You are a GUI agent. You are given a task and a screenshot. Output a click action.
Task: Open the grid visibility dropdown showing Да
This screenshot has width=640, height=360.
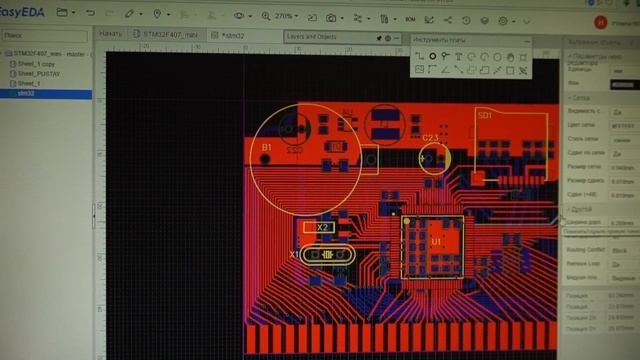624,112
